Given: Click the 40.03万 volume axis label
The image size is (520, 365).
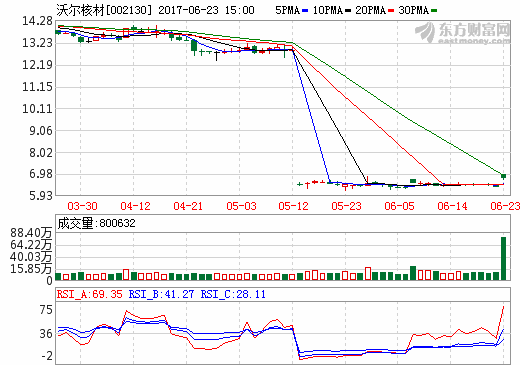Looking at the screenshot, I should (x=31, y=257).
